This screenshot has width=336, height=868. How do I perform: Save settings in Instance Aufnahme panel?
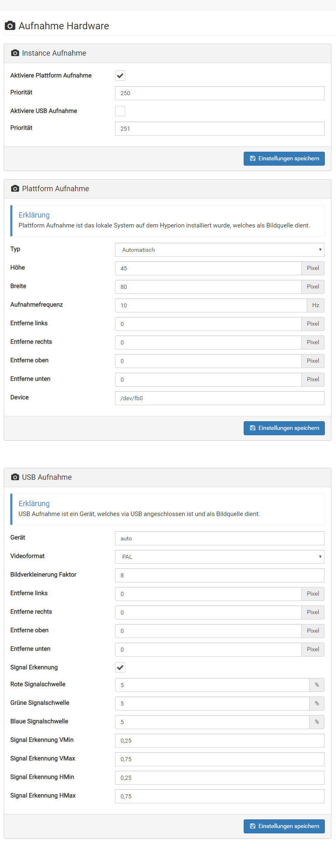(x=284, y=159)
